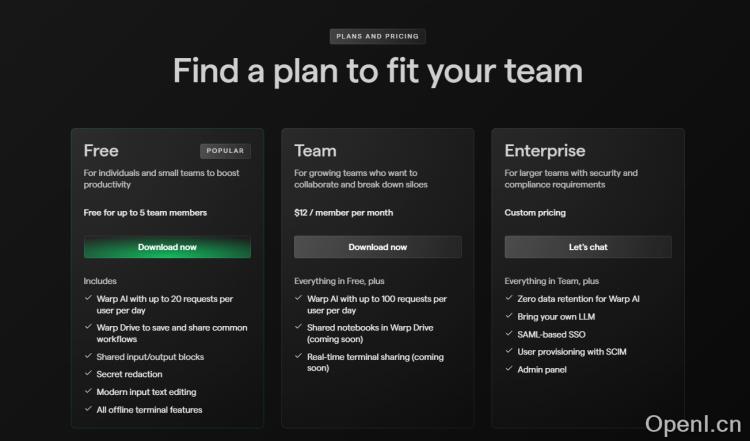The width and height of the screenshot is (750, 441).
Task: Click the green Download now button under Free
Action: [x=167, y=247]
